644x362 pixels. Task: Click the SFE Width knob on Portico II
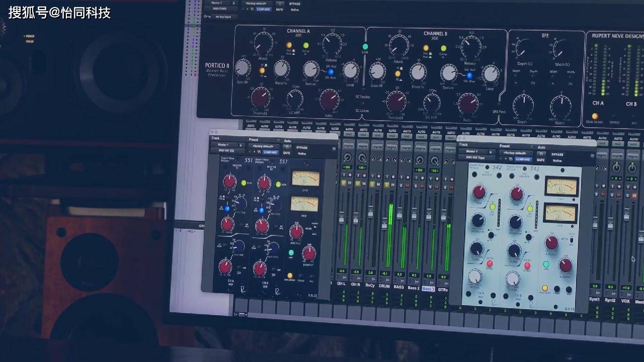(560, 107)
